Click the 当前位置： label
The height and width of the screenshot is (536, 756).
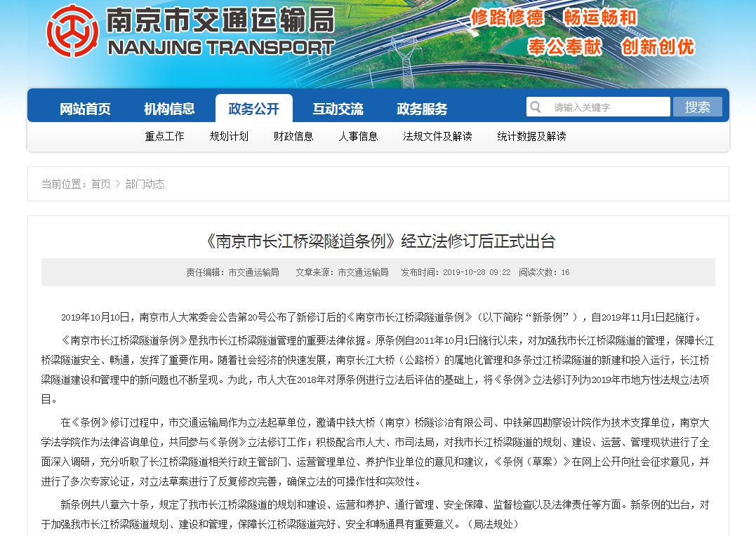[64, 184]
